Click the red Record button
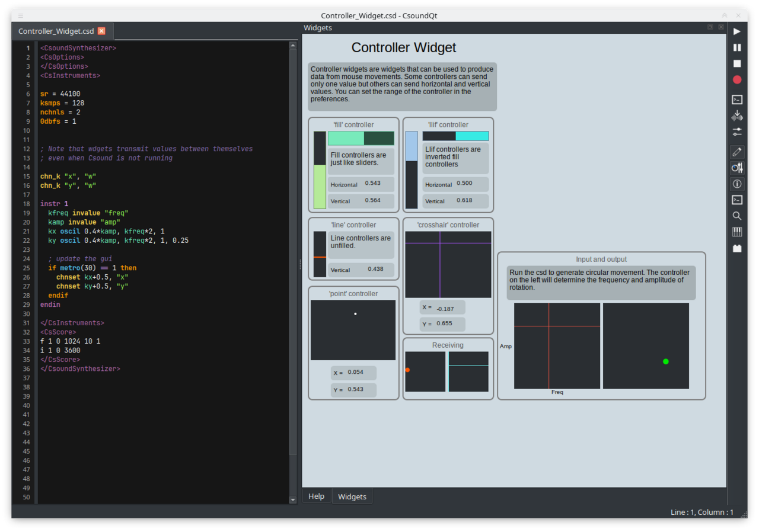This screenshot has width=759, height=532. point(737,79)
